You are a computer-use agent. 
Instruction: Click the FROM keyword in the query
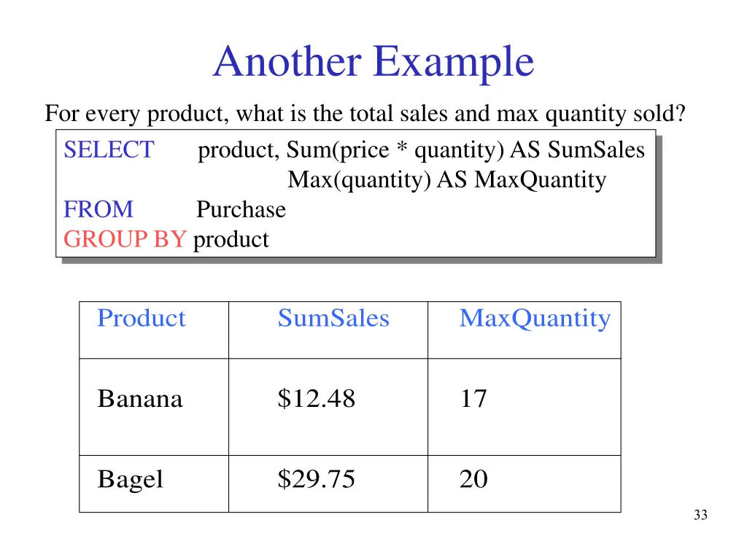[x=98, y=209]
